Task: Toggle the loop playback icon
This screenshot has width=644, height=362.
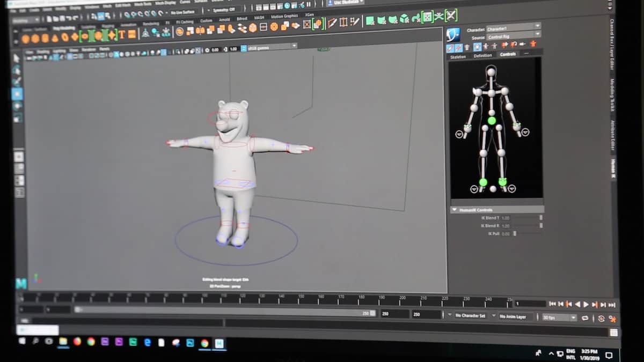Action: tap(585, 318)
